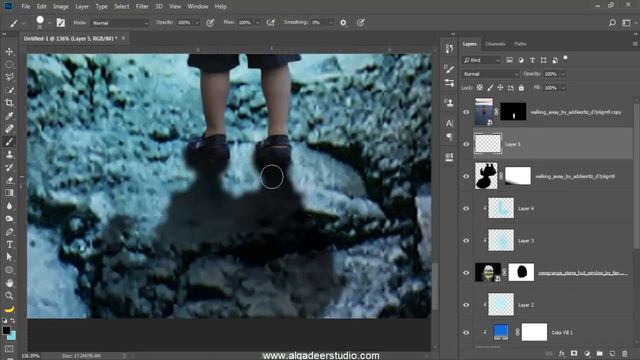Screen dimensions: 640x360
Task: Hide the Color Fill 1 layer
Action: coord(466,333)
